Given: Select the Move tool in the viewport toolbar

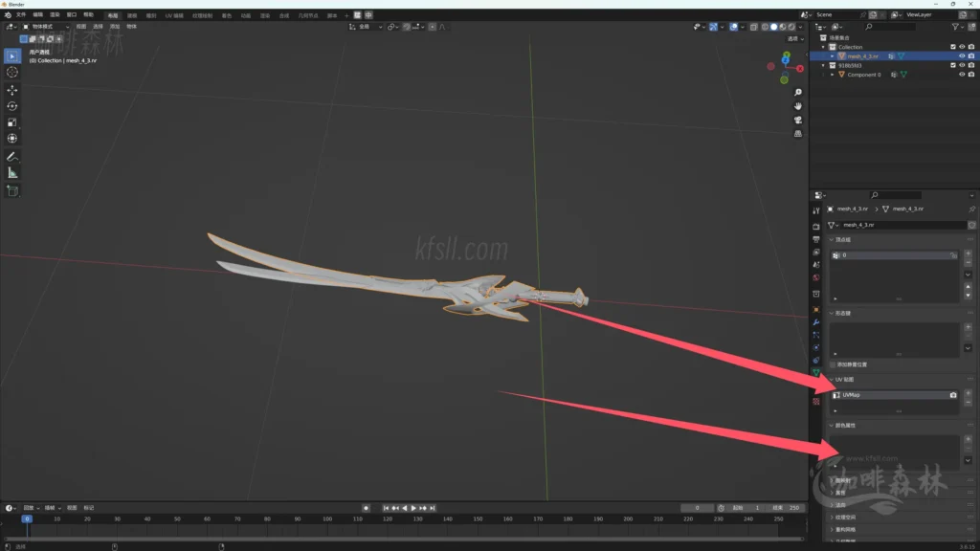Looking at the screenshot, I should pos(12,89).
